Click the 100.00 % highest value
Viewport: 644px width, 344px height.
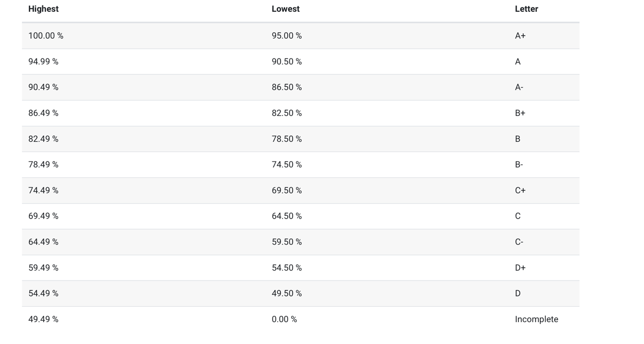coord(46,36)
